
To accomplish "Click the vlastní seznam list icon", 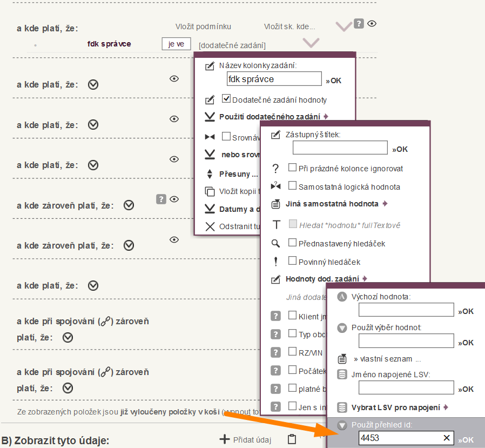I will 342,359.
